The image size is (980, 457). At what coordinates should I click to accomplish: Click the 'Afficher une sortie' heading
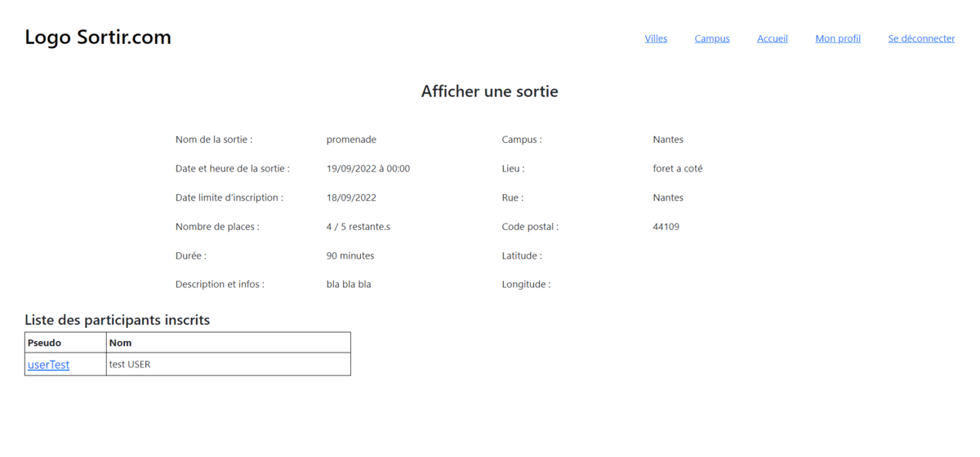(490, 91)
